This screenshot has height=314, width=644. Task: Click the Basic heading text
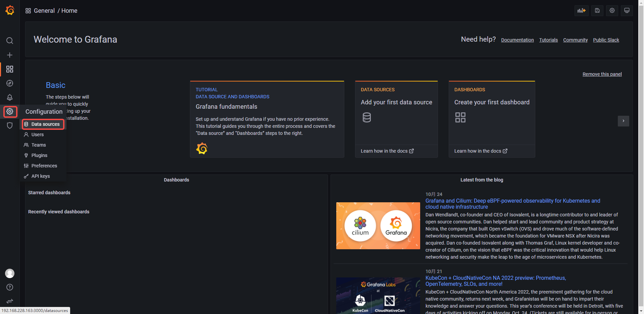click(x=56, y=85)
